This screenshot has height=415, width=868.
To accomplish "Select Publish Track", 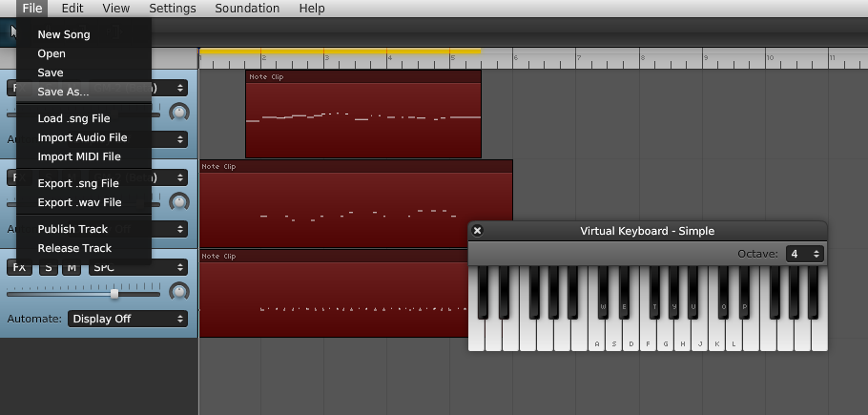I will coord(84,229).
